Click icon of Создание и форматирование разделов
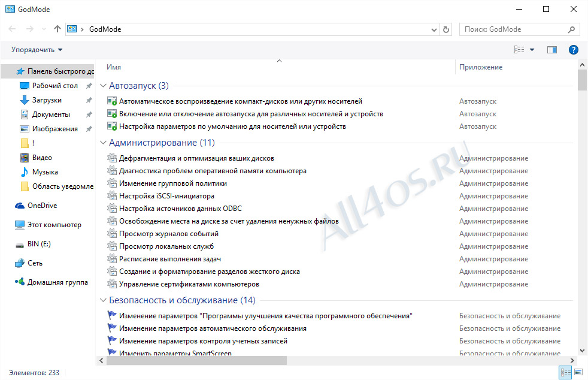Image resolution: width=588 pixels, height=380 pixels. 112,272
